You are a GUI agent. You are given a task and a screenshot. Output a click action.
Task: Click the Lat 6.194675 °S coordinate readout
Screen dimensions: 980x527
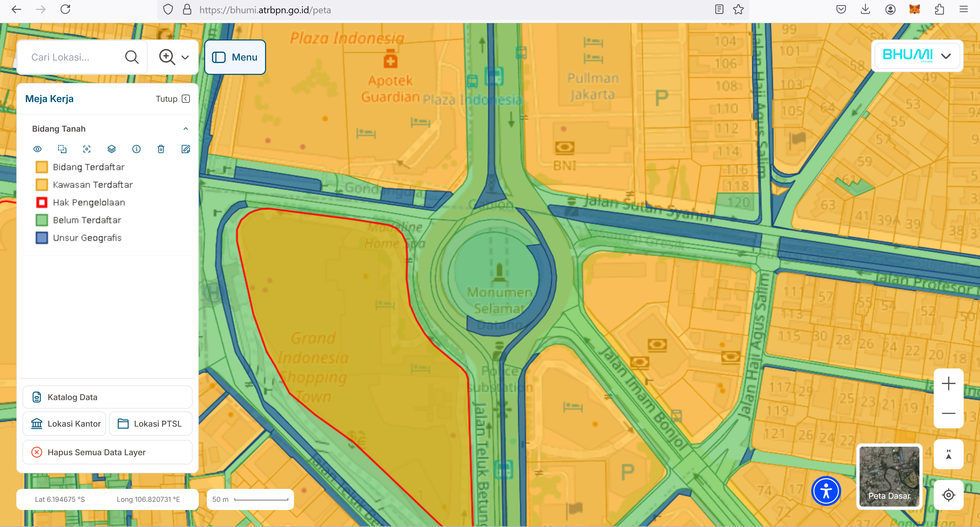tap(60, 499)
